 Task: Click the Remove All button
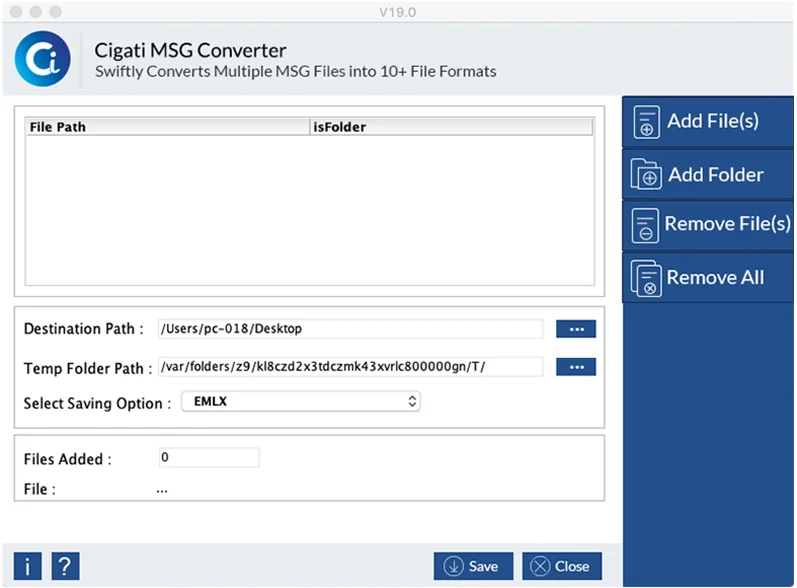click(x=708, y=278)
